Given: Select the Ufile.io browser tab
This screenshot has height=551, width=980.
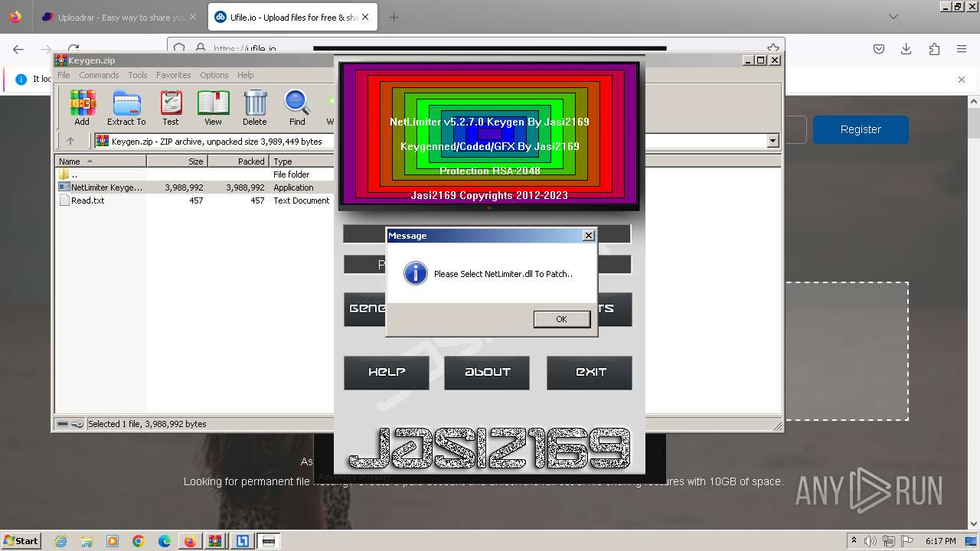Looking at the screenshot, I should (x=292, y=17).
